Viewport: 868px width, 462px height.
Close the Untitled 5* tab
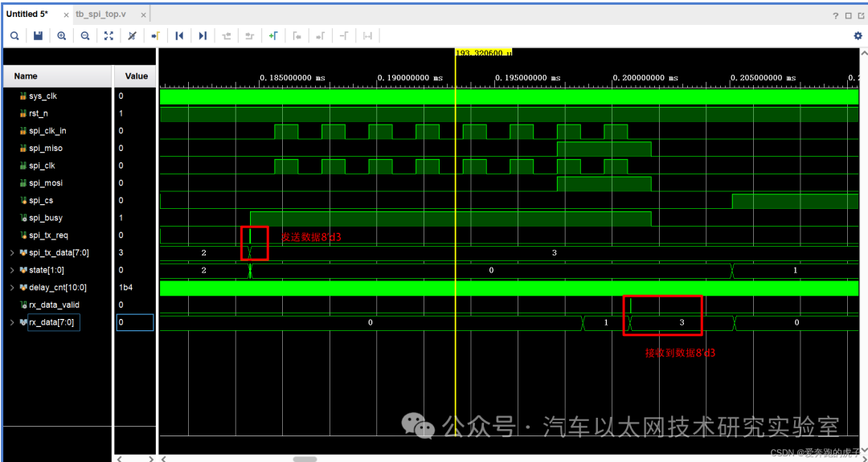pyautogui.click(x=66, y=15)
